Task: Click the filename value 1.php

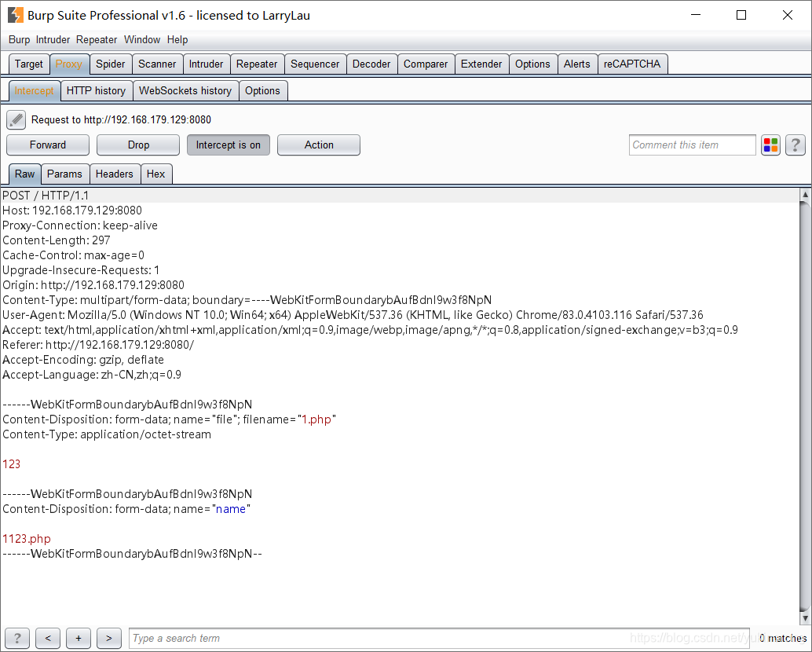Action: click(316, 419)
